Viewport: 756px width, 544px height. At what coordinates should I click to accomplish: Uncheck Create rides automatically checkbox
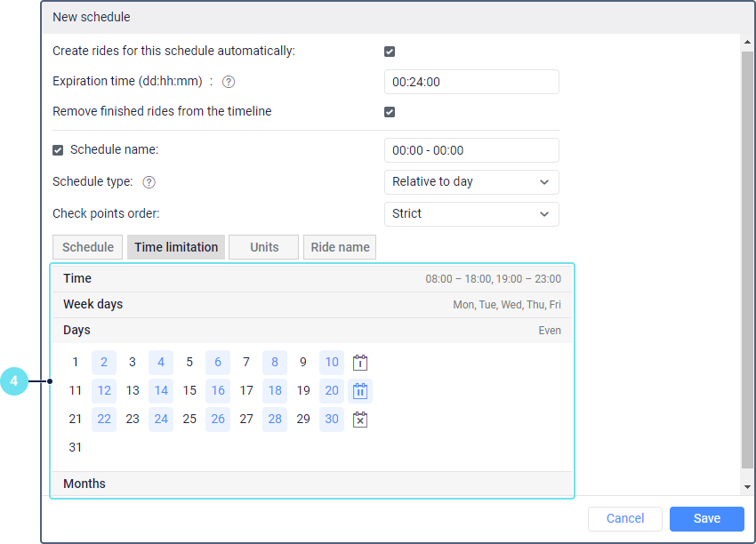point(390,52)
